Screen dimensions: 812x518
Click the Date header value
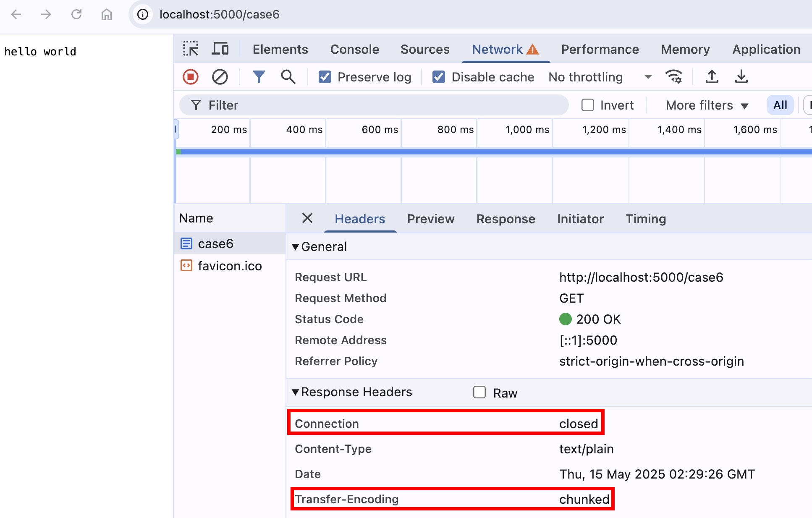point(657,474)
